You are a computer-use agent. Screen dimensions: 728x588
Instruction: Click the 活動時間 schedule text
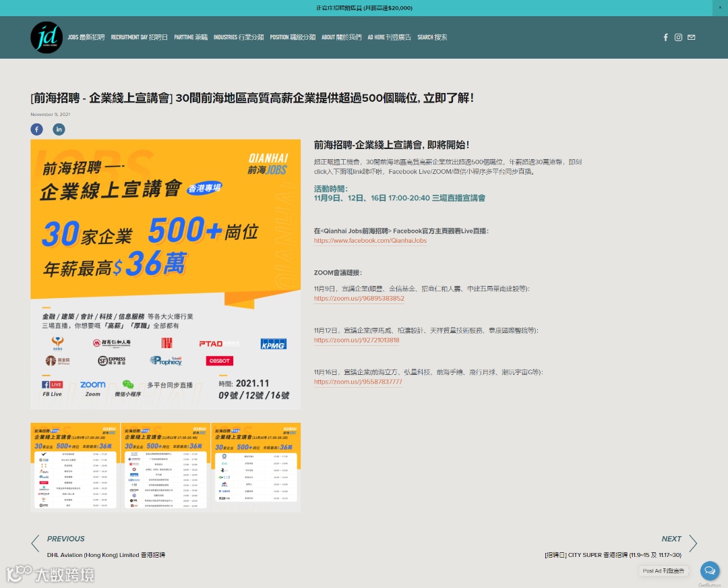(399, 194)
